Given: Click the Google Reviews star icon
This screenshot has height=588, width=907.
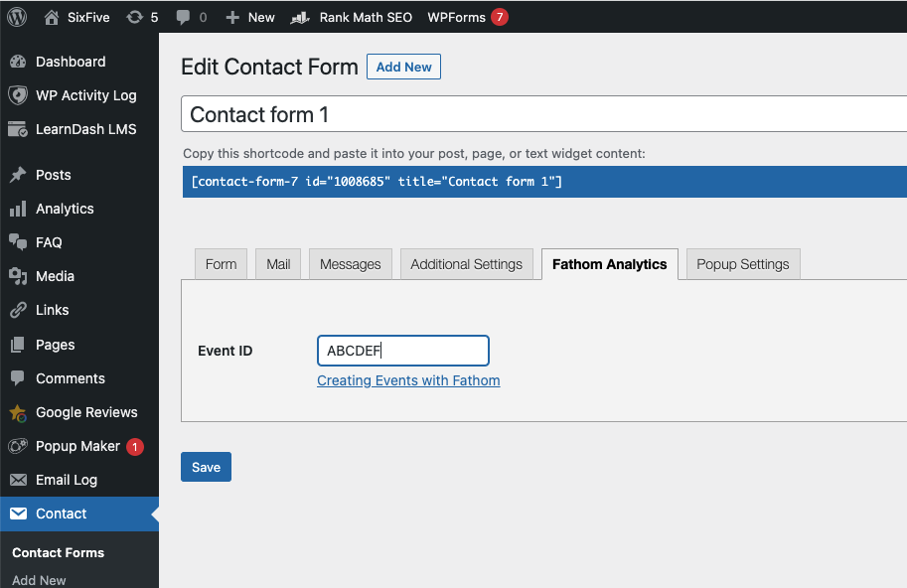Looking at the screenshot, I should (x=18, y=413).
